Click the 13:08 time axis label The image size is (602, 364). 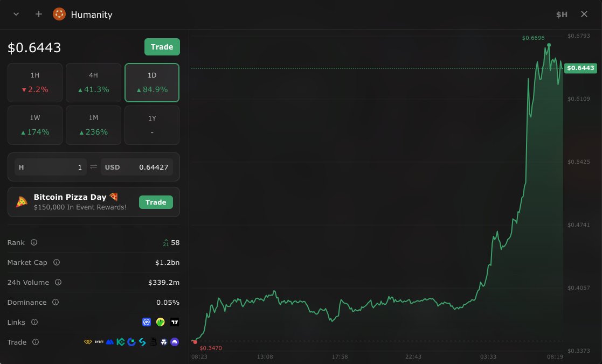click(x=265, y=356)
